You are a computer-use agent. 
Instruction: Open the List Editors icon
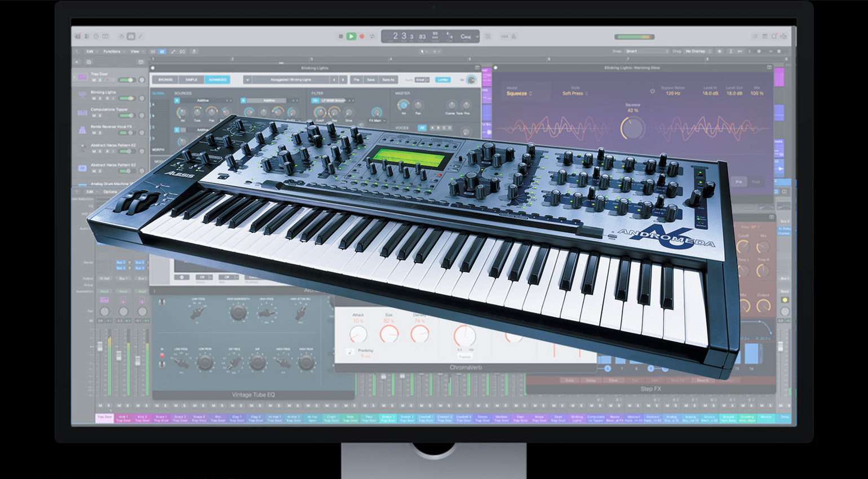coord(755,36)
